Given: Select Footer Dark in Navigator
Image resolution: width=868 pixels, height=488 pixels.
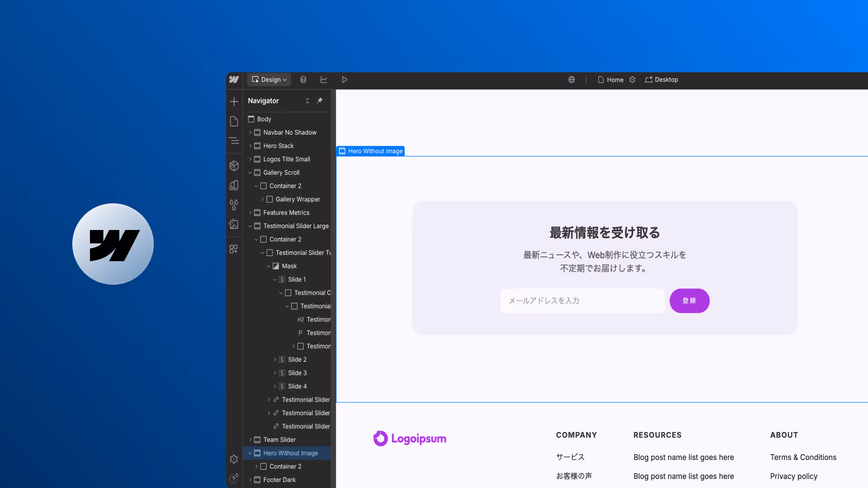Looking at the screenshot, I should [279, 480].
